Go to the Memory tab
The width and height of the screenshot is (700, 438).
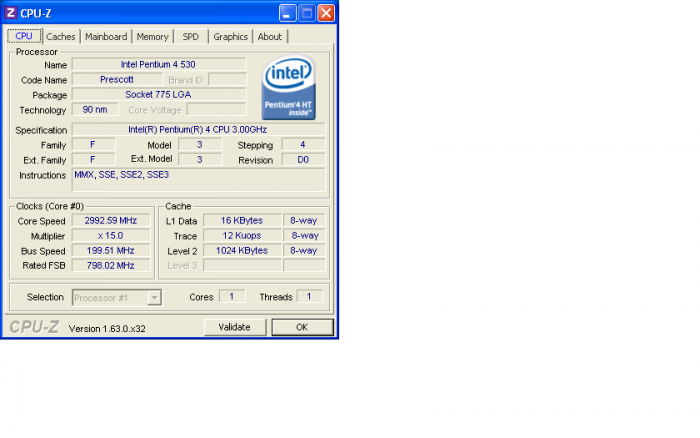152,37
